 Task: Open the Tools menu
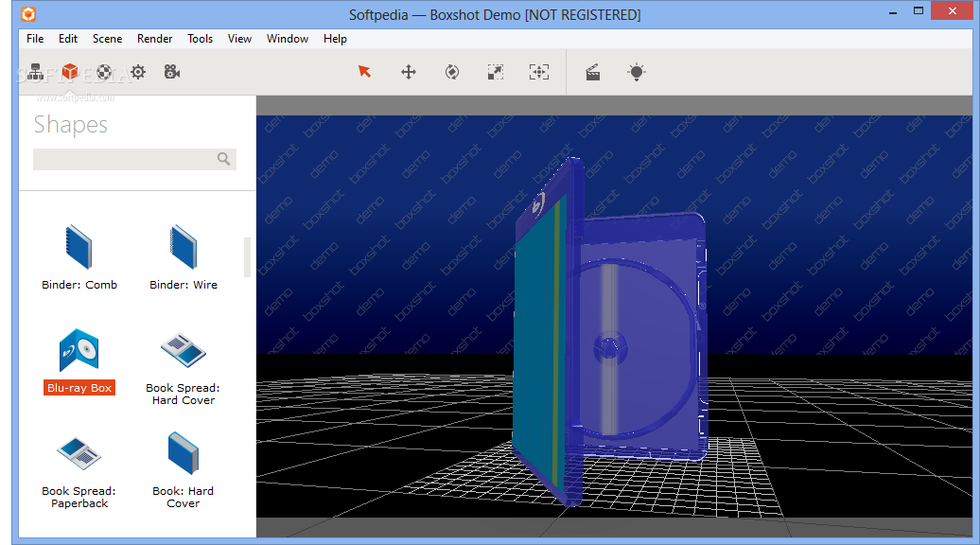pyautogui.click(x=200, y=39)
